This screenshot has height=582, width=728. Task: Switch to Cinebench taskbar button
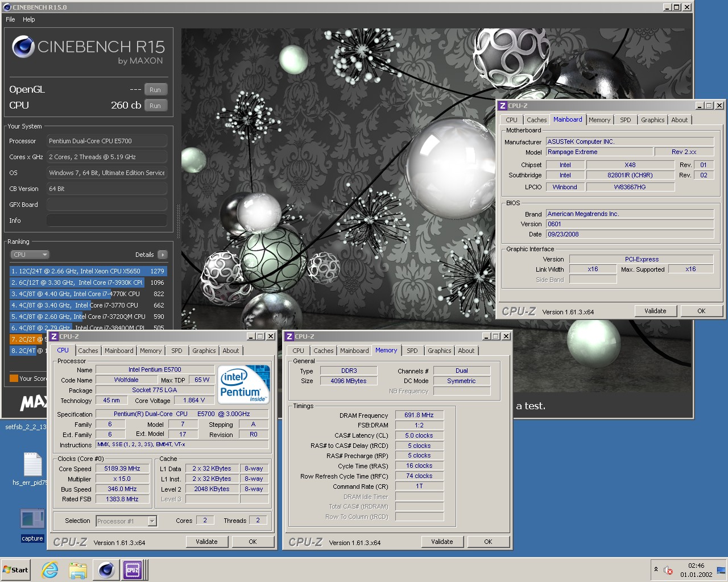pos(106,570)
